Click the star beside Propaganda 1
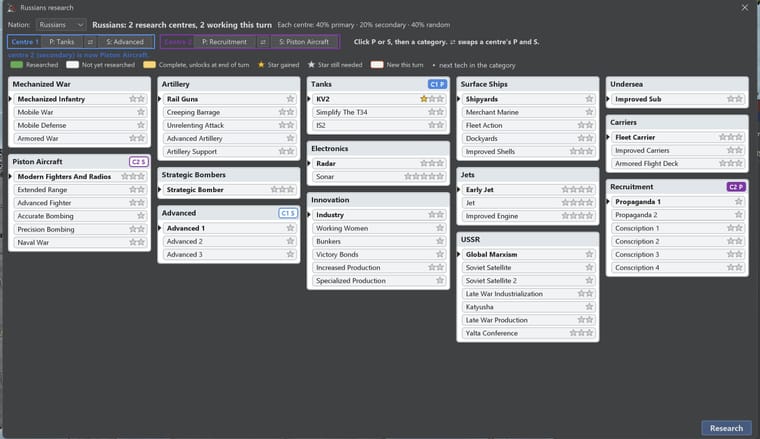 pyautogui.click(x=739, y=202)
